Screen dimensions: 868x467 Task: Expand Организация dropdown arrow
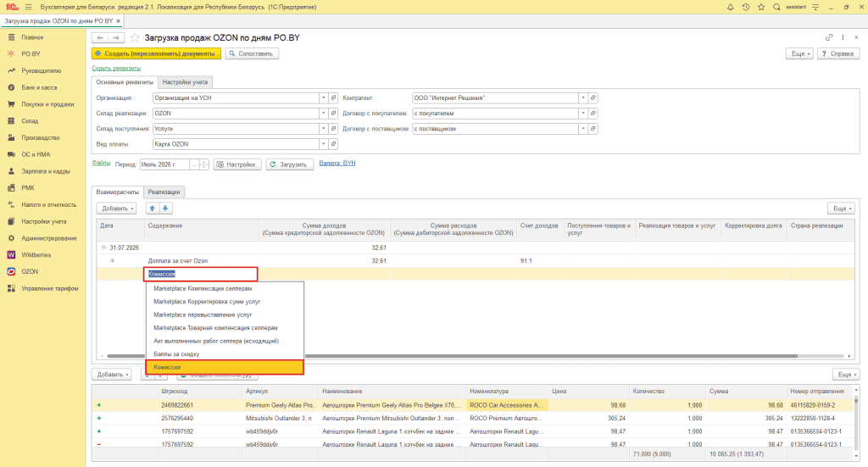(x=323, y=98)
